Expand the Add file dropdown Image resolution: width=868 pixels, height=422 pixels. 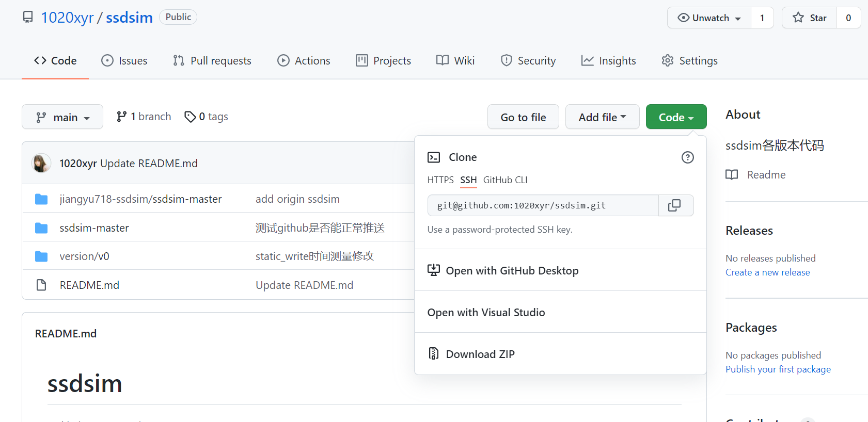tap(602, 117)
